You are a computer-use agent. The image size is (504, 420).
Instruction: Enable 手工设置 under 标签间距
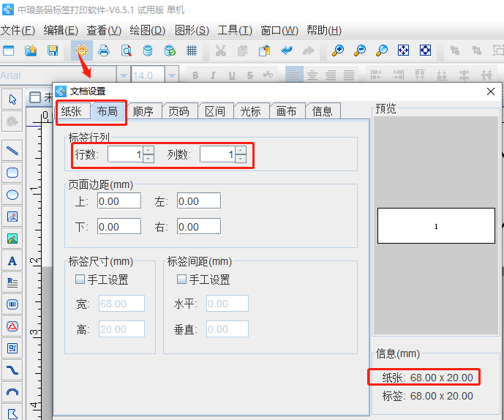click(x=181, y=279)
